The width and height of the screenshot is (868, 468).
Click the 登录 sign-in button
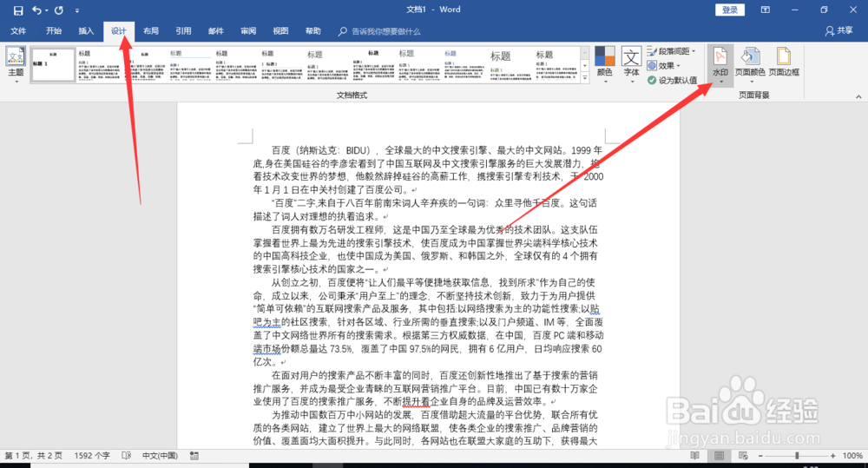click(x=730, y=10)
